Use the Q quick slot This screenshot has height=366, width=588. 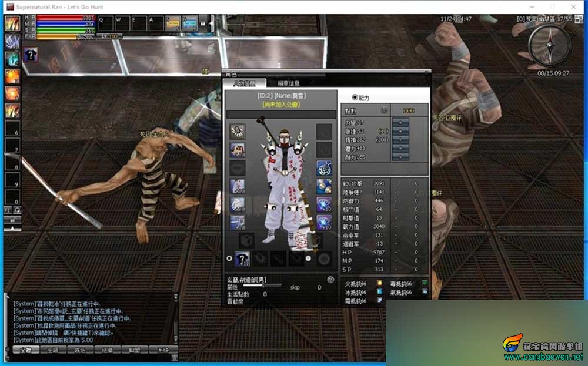[105, 23]
